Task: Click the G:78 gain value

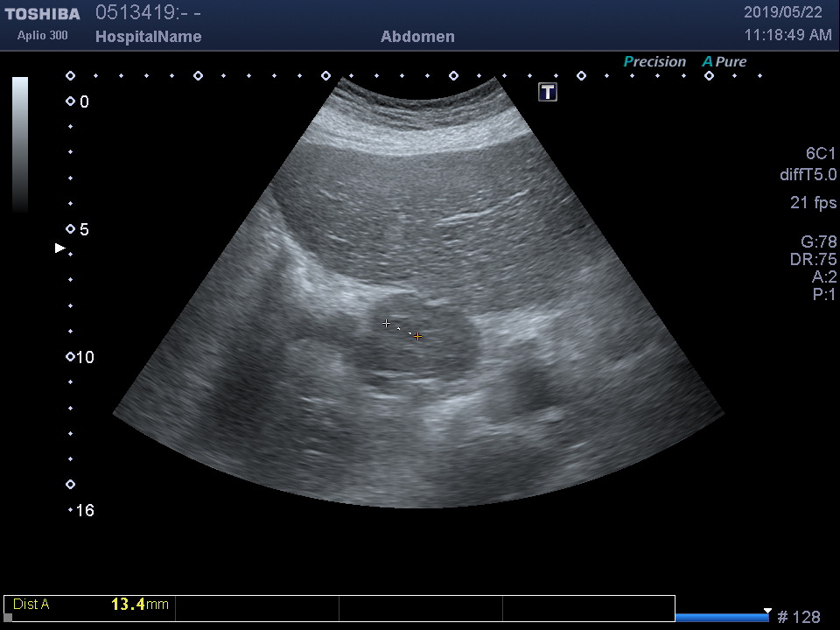Action: (819, 242)
